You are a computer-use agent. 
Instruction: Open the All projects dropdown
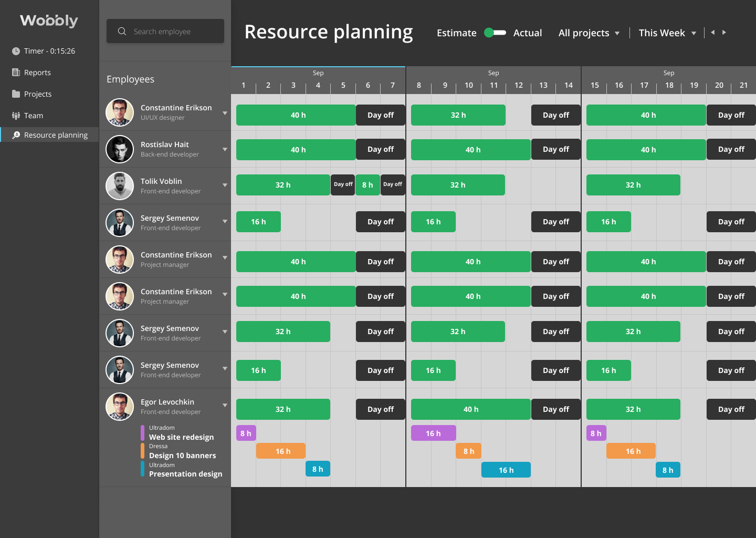pos(589,33)
